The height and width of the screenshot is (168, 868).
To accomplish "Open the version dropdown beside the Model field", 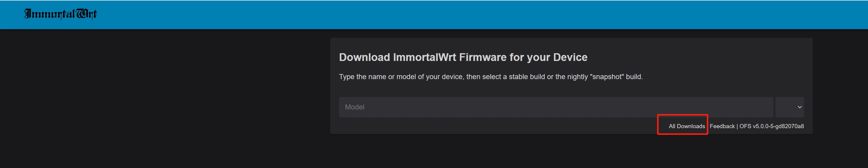I will click(789, 107).
